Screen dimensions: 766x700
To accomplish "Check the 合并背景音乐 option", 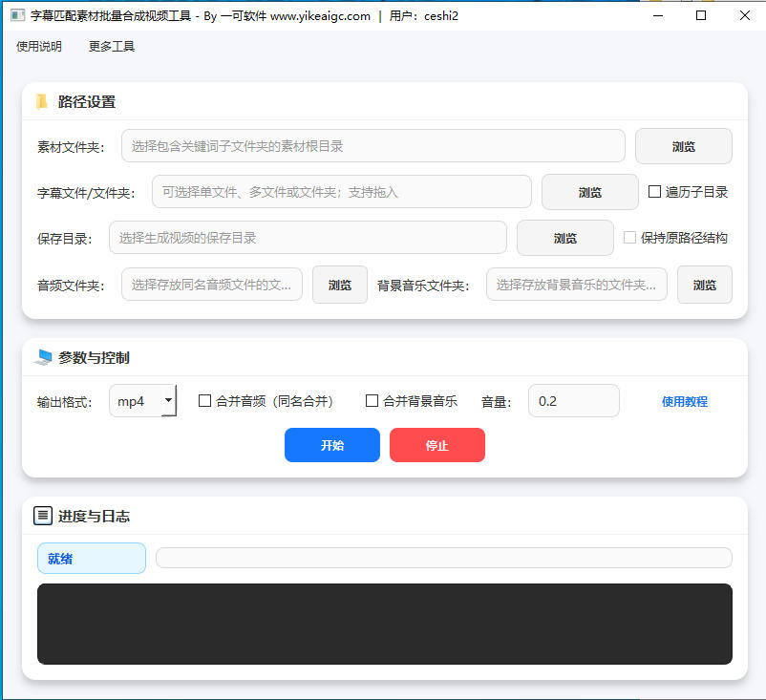I will point(372,401).
